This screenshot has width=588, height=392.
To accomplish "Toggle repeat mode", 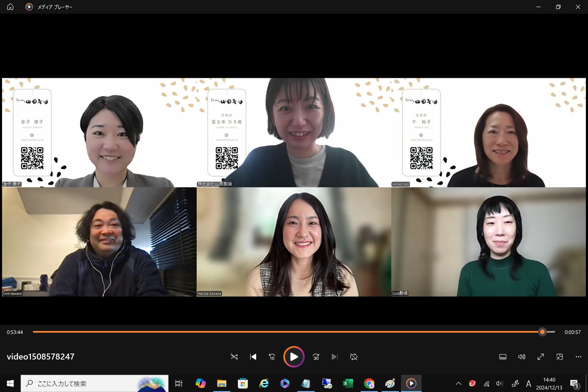I will pos(354,357).
